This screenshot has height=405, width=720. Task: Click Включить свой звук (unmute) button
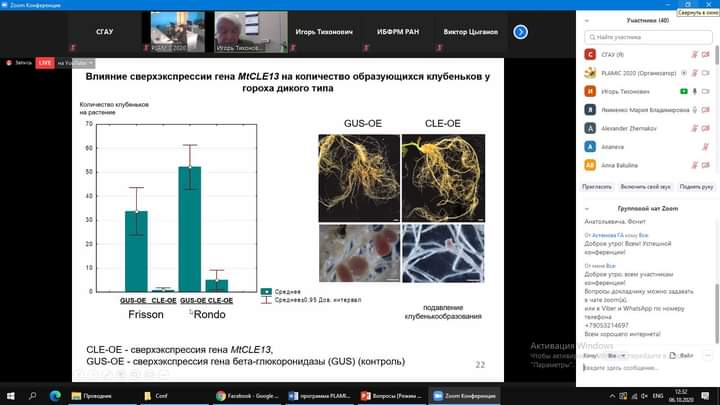(x=645, y=187)
